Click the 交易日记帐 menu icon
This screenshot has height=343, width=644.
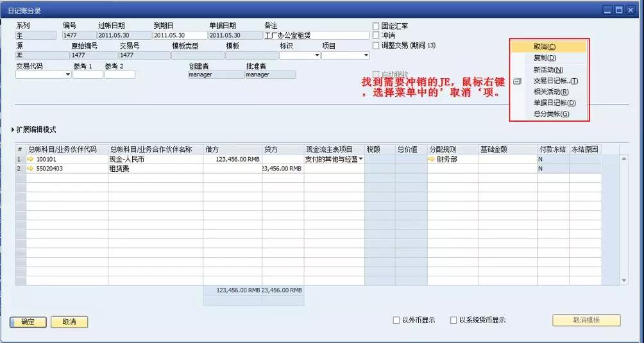point(517,81)
